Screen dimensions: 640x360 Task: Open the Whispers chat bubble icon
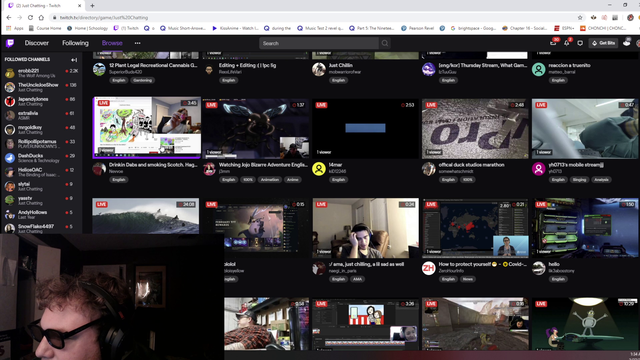580,43
